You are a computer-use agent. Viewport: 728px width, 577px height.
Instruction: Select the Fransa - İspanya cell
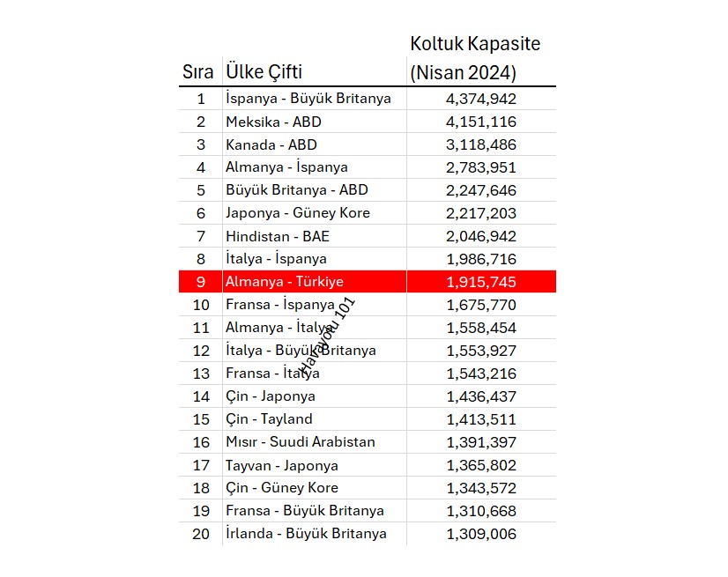click(315, 305)
